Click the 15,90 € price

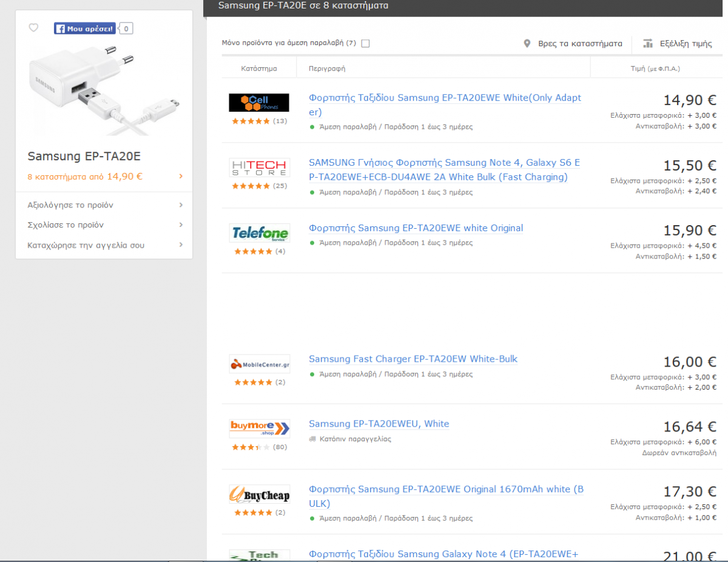point(690,231)
